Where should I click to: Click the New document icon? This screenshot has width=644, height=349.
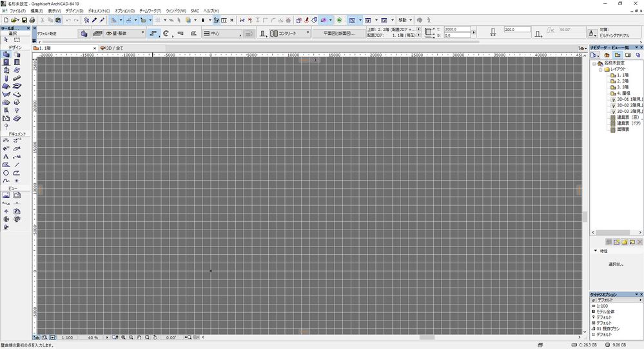6,20
